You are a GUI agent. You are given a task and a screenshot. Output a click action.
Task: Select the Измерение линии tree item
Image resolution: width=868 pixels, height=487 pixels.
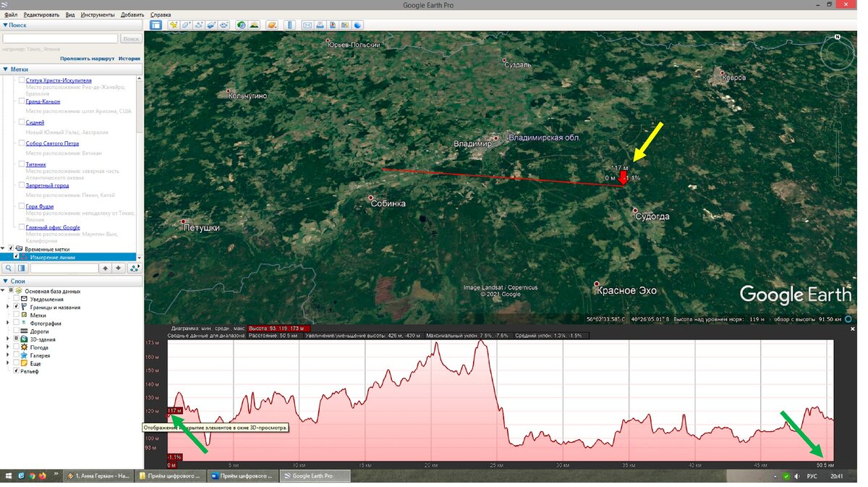click(53, 257)
